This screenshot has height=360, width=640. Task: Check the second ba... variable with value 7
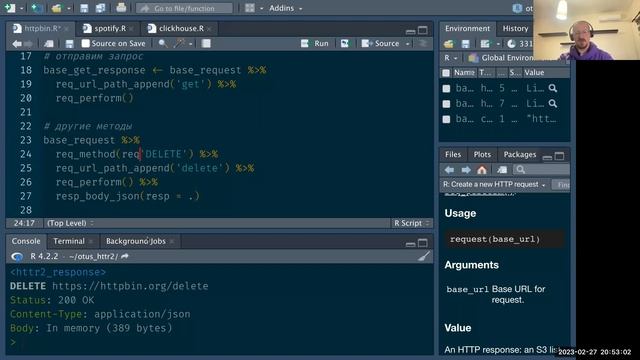(447, 104)
